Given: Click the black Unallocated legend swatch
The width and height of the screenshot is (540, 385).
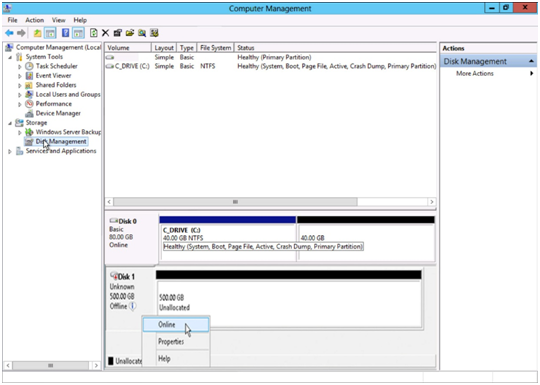Looking at the screenshot, I should click(x=111, y=361).
